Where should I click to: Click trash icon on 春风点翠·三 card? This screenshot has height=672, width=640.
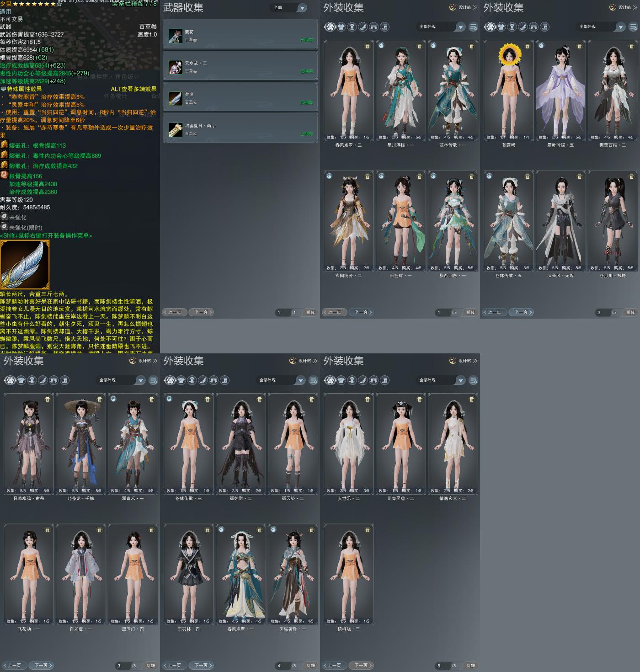(368, 46)
